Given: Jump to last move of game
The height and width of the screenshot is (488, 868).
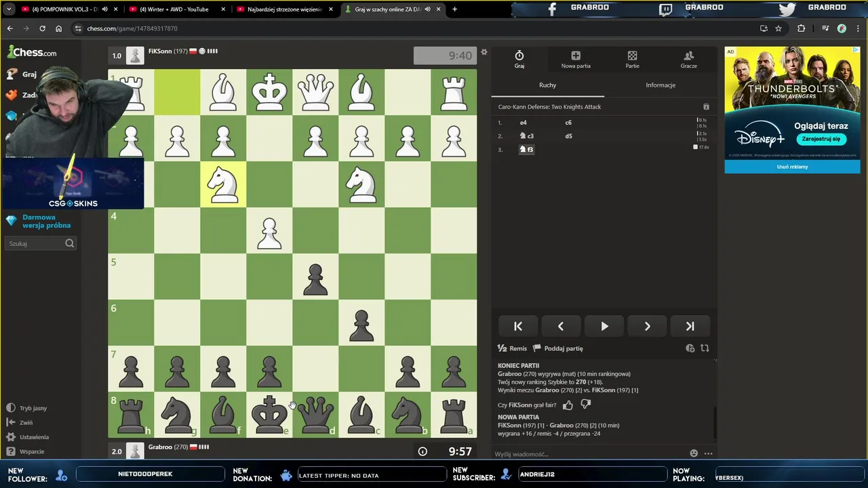Looking at the screenshot, I should point(690,326).
